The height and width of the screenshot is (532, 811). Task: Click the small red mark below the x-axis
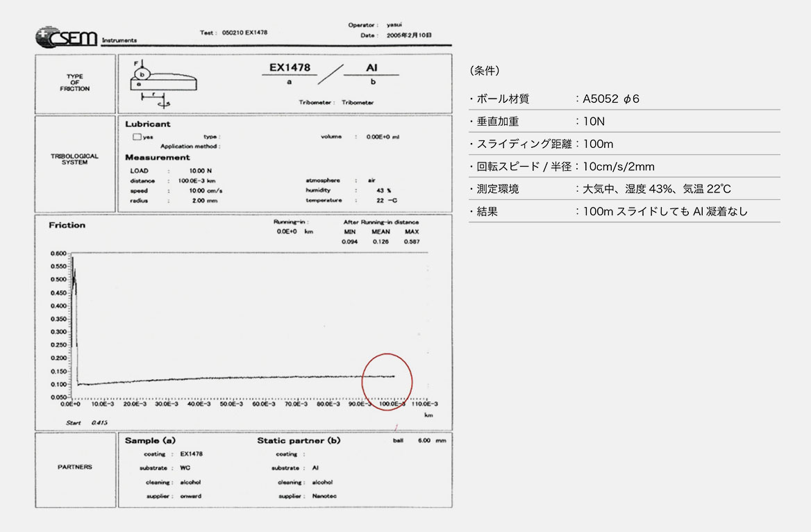tap(396, 427)
